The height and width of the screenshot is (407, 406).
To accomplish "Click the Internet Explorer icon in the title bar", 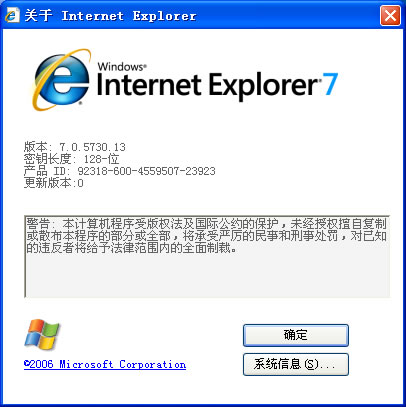I will (12, 15).
